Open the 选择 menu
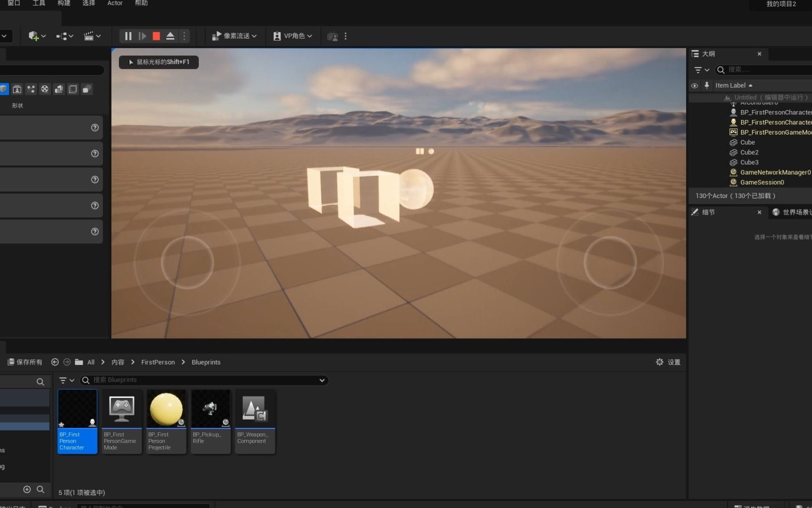This screenshot has height=508, width=812. [x=89, y=3]
